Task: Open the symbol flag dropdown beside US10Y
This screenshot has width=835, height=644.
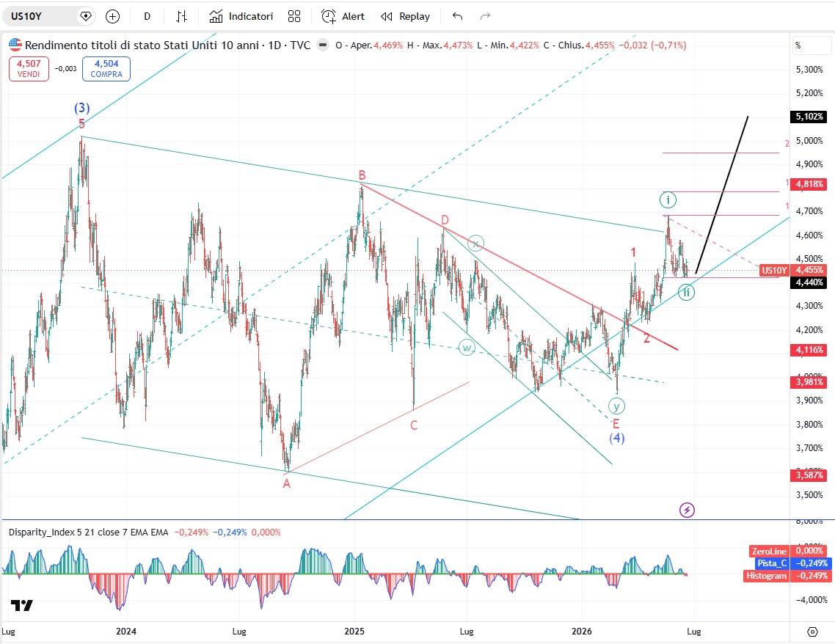Action: 86,16
